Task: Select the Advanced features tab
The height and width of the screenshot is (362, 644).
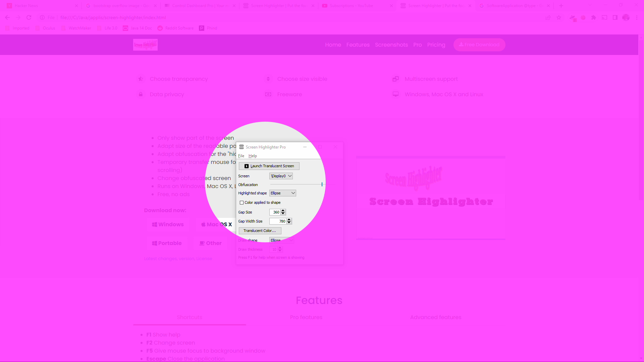Action: click(436, 317)
